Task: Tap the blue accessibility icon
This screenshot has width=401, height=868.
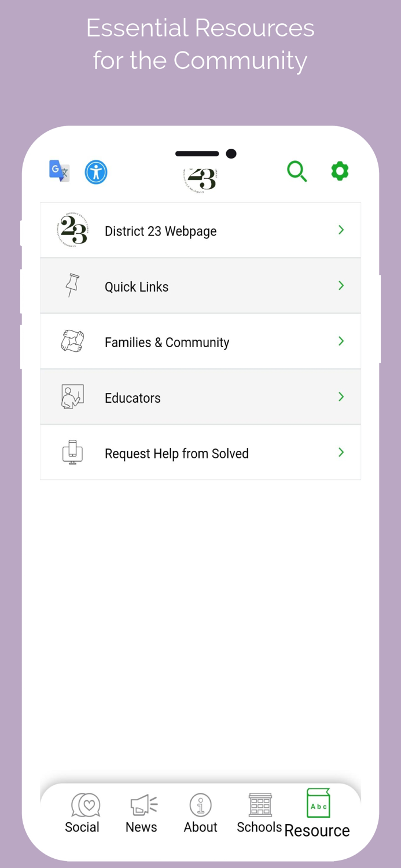Action: pos(96,172)
